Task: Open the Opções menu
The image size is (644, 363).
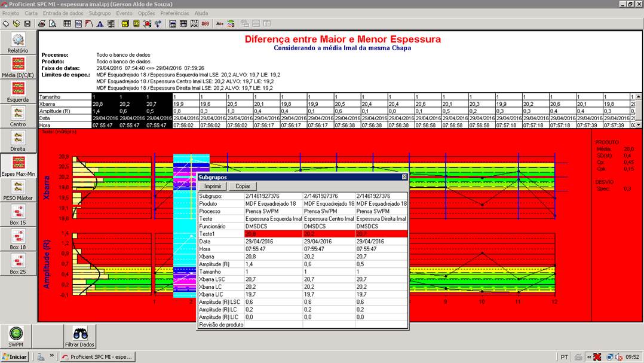Action: (146, 13)
